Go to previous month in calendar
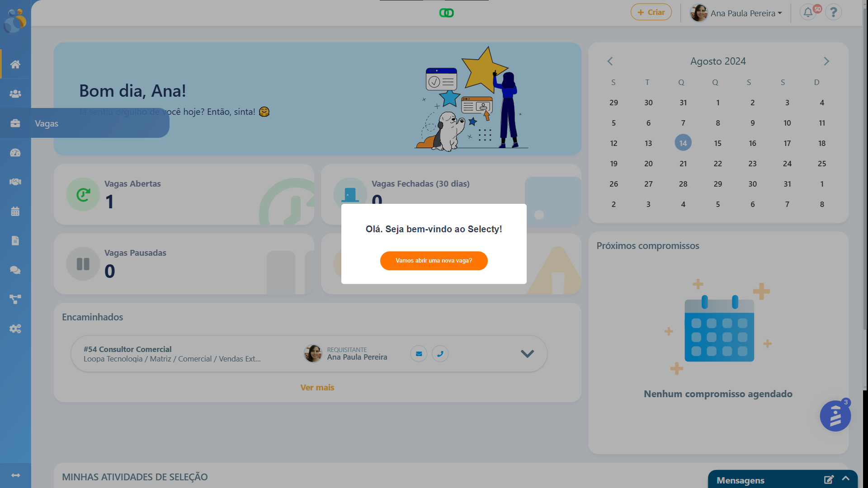This screenshot has width=868, height=488. pos(610,61)
